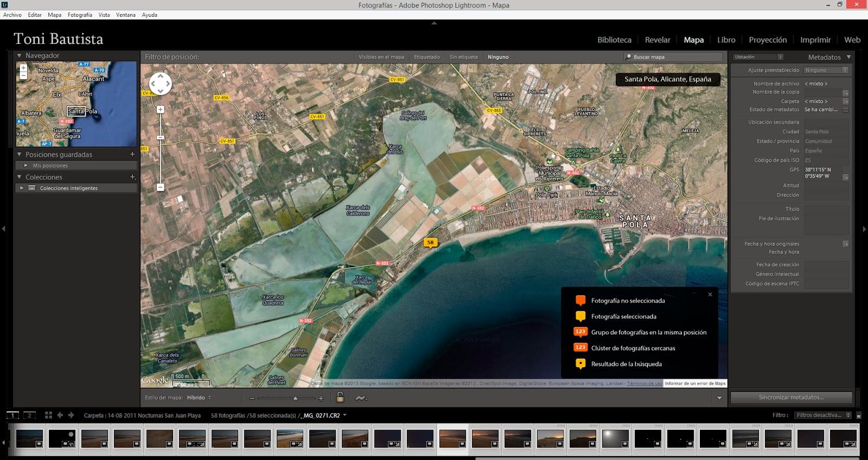Collapse the Navegador panel
This screenshot has width=868, height=460.
[20, 55]
